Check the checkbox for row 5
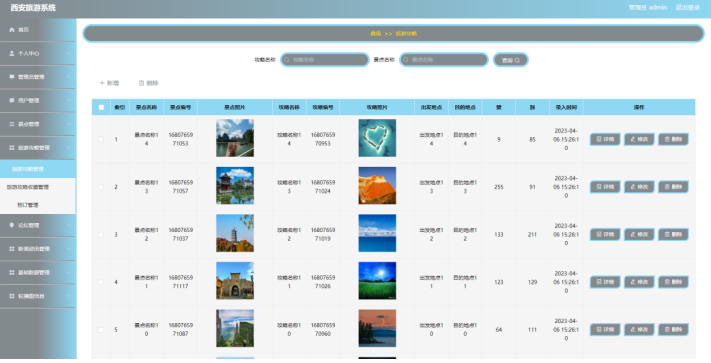Image resolution: width=711 pixels, height=363 pixels. (101, 329)
